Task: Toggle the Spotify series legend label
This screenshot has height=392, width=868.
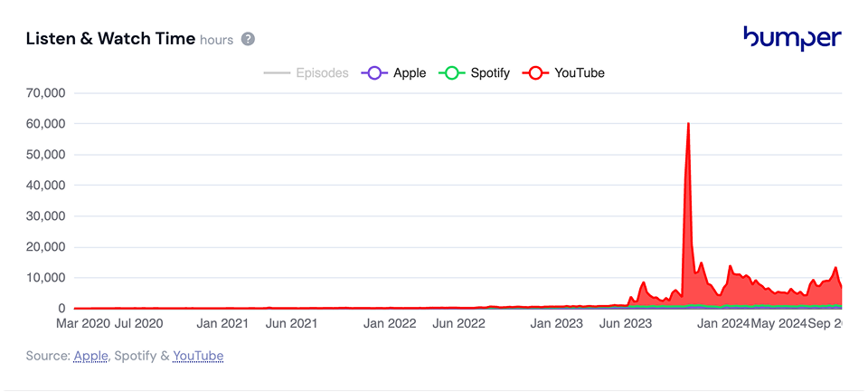Action: [x=490, y=72]
